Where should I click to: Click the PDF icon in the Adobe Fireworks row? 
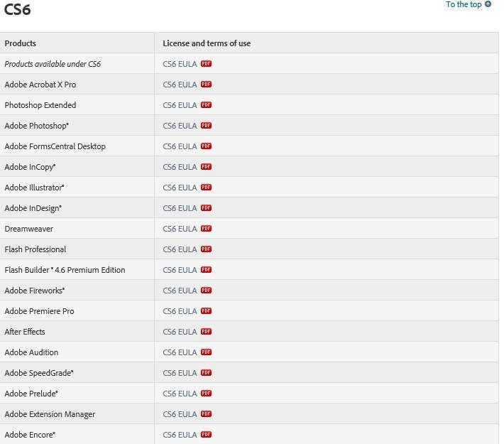206,291
